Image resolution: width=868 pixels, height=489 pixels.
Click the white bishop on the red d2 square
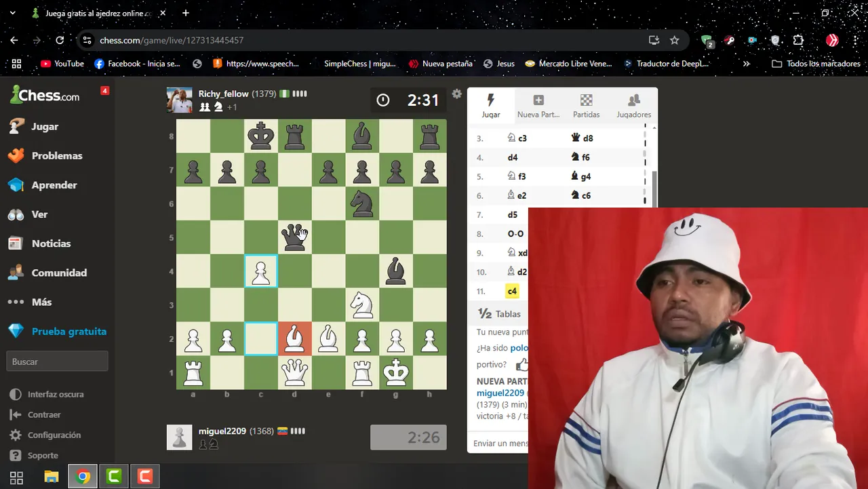(294, 339)
